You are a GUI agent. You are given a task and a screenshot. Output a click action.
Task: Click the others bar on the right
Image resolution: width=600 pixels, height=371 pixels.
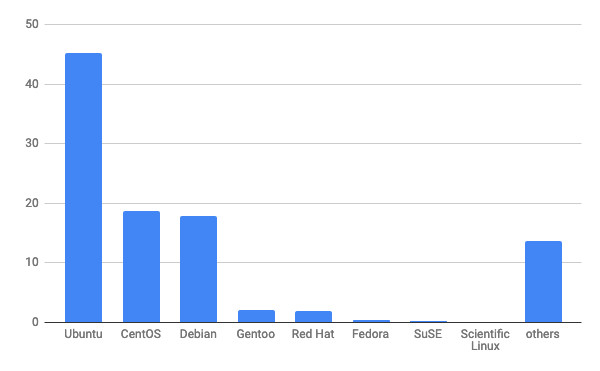(543, 282)
